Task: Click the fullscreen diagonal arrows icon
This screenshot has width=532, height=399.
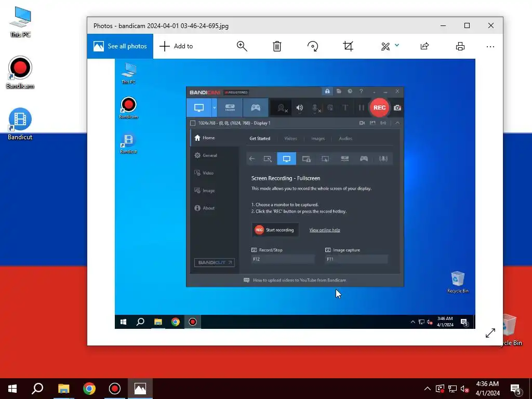Action: [x=490, y=333]
